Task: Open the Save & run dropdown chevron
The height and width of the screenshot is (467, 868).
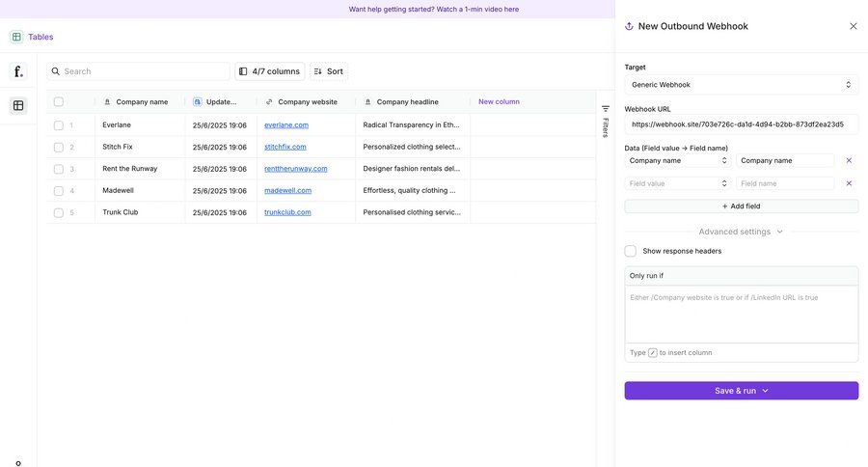Action: pos(766,391)
